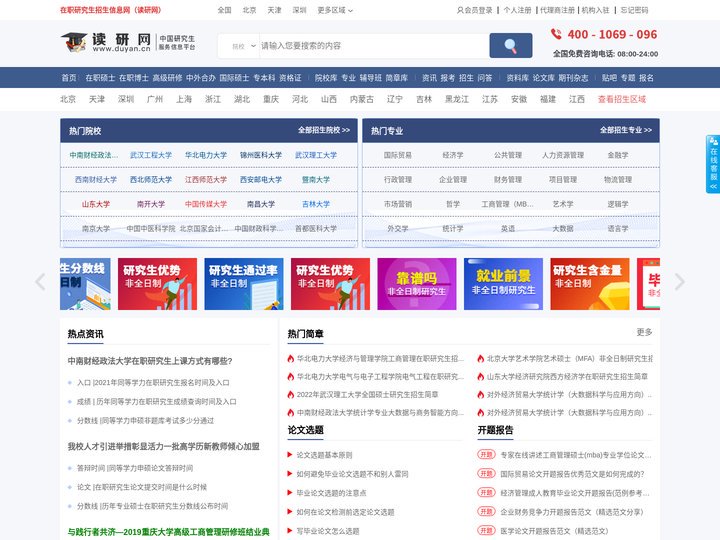Select 深圳 in the top region bar
Screen dimensions: 720x540
point(299,10)
